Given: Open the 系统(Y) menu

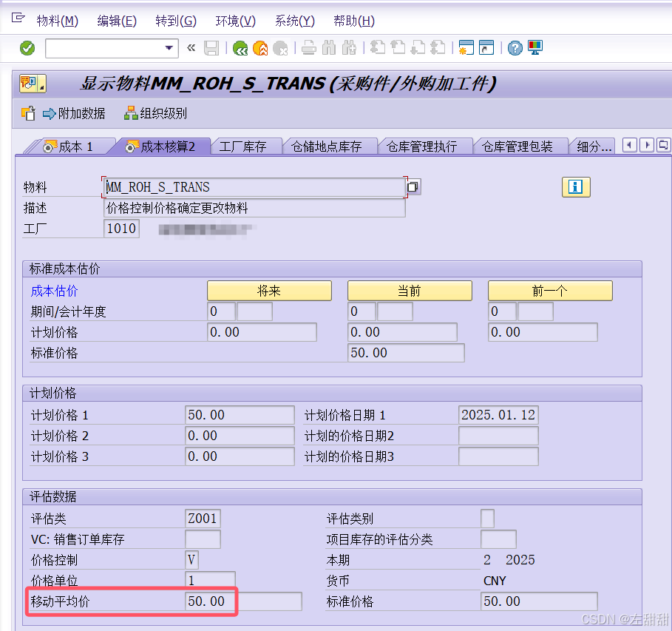Looking at the screenshot, I should point(294,21).
